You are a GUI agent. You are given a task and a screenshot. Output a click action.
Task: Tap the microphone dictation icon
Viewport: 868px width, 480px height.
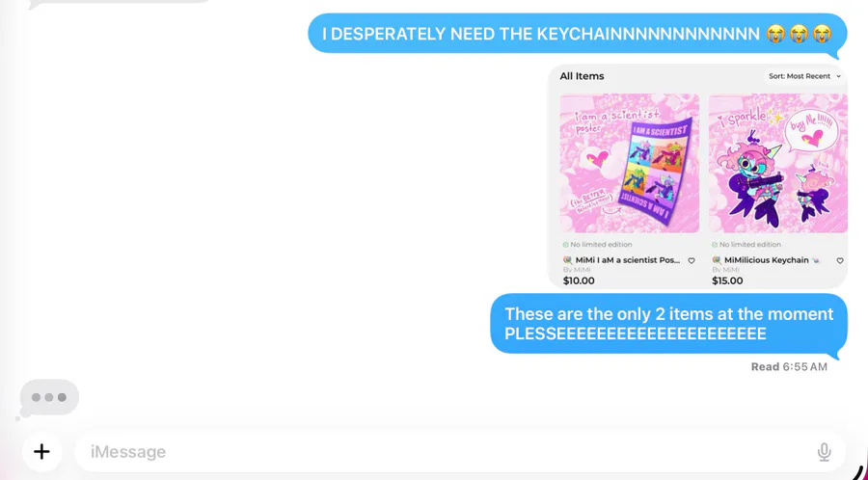824,452
